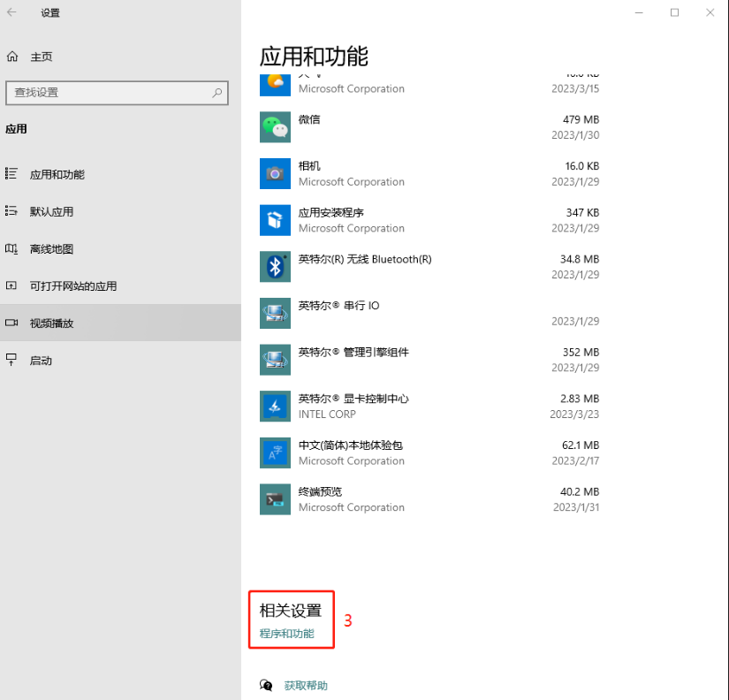Select the 终端预览 entry name

click(x=321, y=491)
